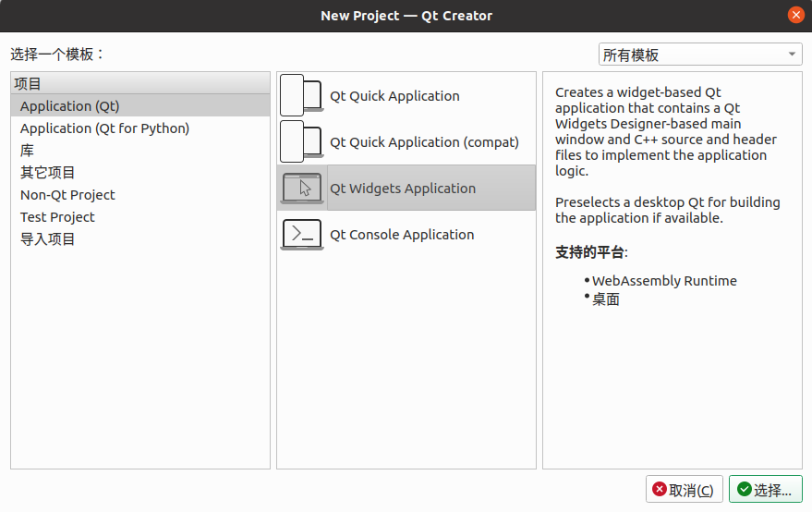Select Test Project category

[x=140, y=217]
